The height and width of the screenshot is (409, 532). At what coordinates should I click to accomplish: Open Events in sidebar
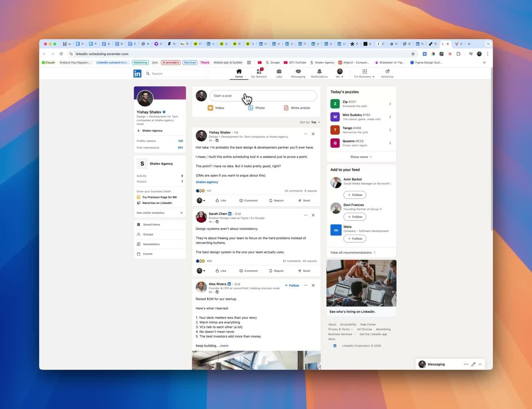(x=160, y=254)
